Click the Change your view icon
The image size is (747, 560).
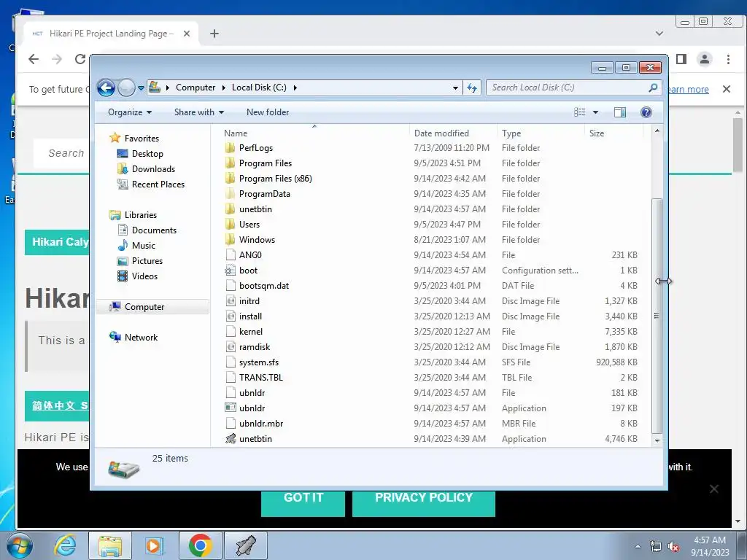click(580, 112)
